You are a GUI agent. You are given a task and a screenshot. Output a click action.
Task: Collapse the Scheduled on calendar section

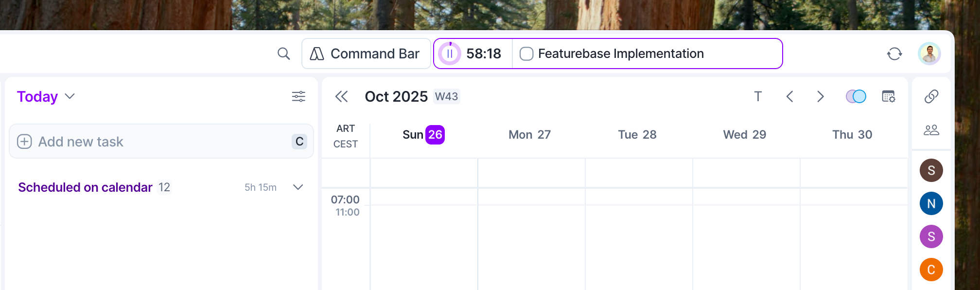click(298, 187)
